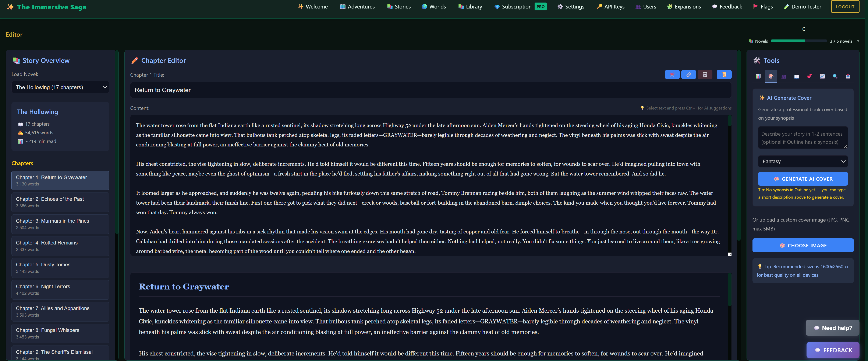Click the Choose Image button

tap(803, 245)
